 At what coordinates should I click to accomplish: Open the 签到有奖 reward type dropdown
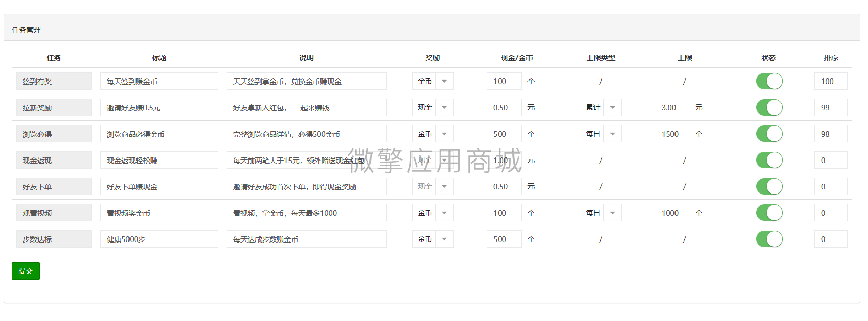[432, 81]
